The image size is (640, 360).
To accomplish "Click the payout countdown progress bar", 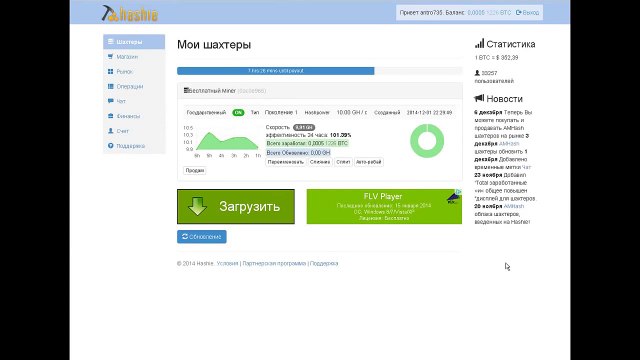I will tap(320, 71).
